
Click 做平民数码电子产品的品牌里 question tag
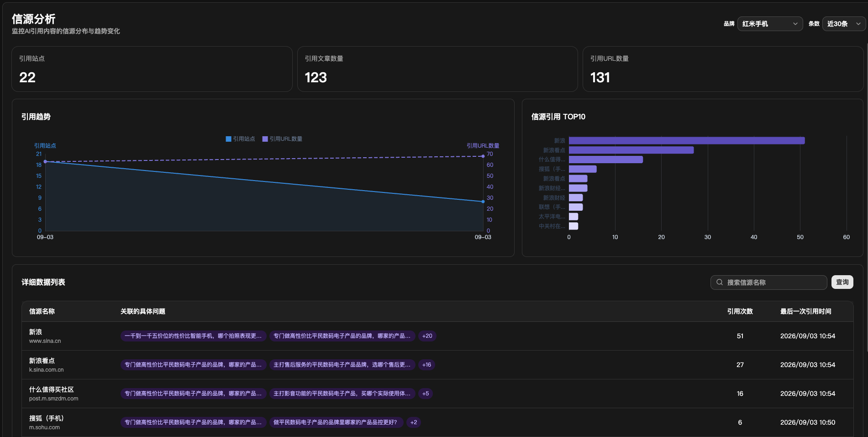(x=336, y=422)
